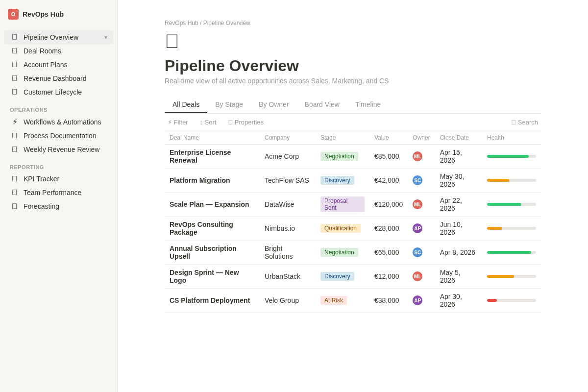Open the Revenue Dashboard page icon
Image resolution: width=588 pixels, height=392 pixels.
15,78
